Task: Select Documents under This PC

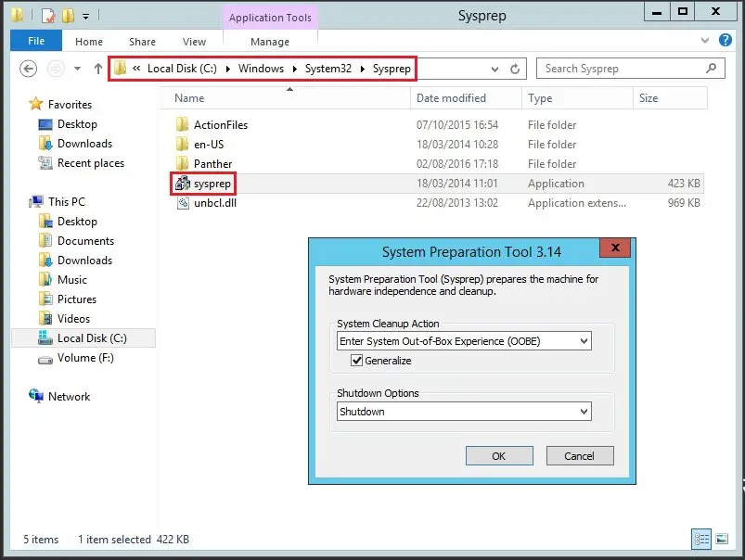Action: pyautogui.click(x=85, y=241)
